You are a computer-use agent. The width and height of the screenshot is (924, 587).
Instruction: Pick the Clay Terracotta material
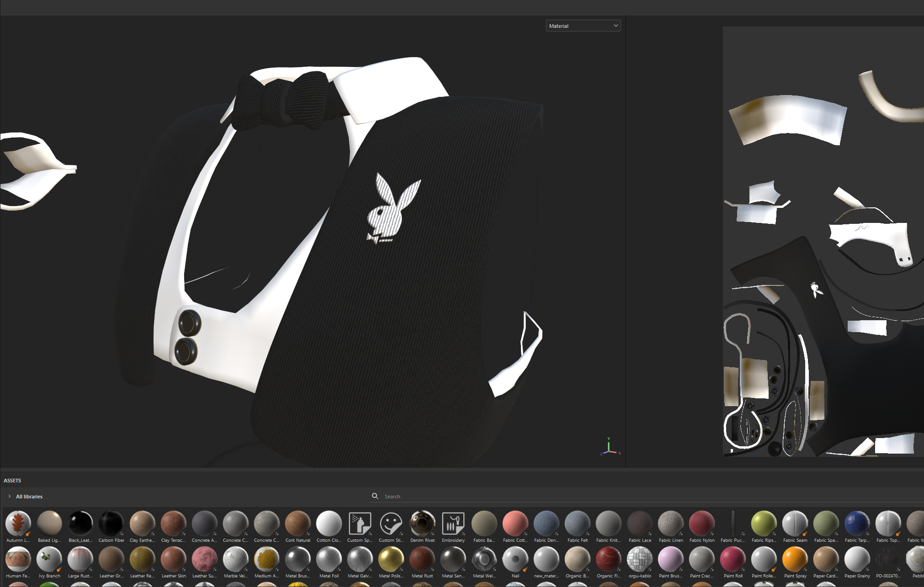tap(173, 523)
